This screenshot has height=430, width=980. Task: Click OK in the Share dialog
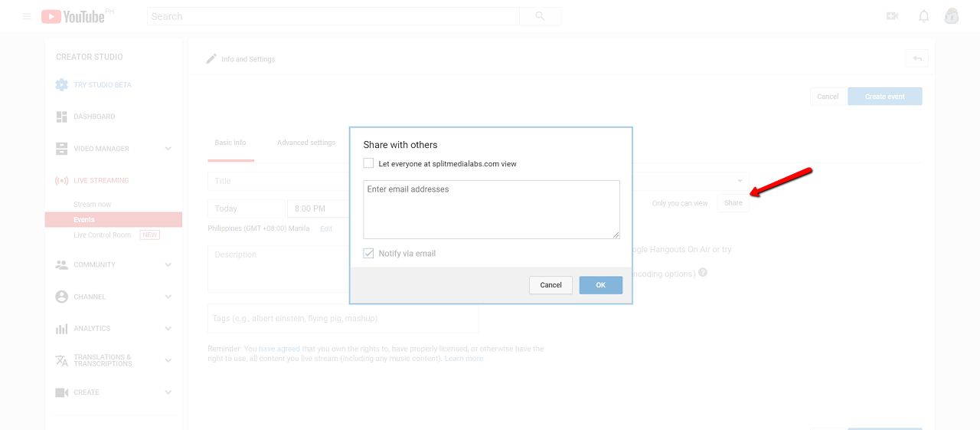pos(600,285)
